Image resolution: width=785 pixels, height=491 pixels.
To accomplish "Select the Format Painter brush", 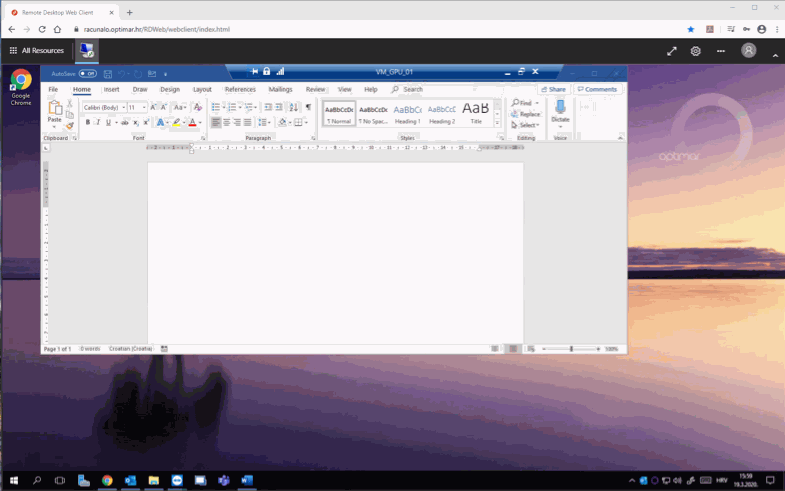I will (x=70, y=125).
